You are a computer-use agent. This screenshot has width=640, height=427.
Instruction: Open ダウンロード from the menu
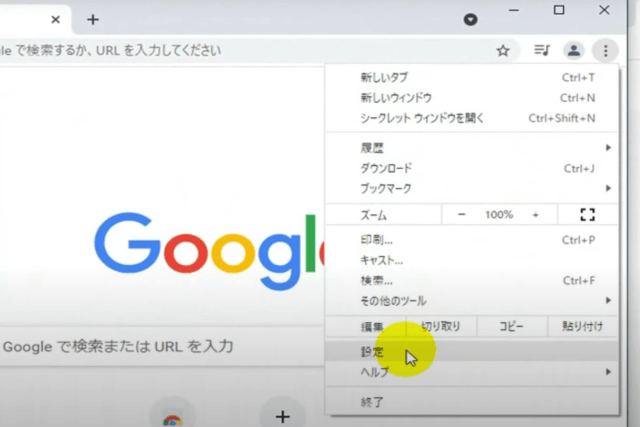tap(472, 168)
